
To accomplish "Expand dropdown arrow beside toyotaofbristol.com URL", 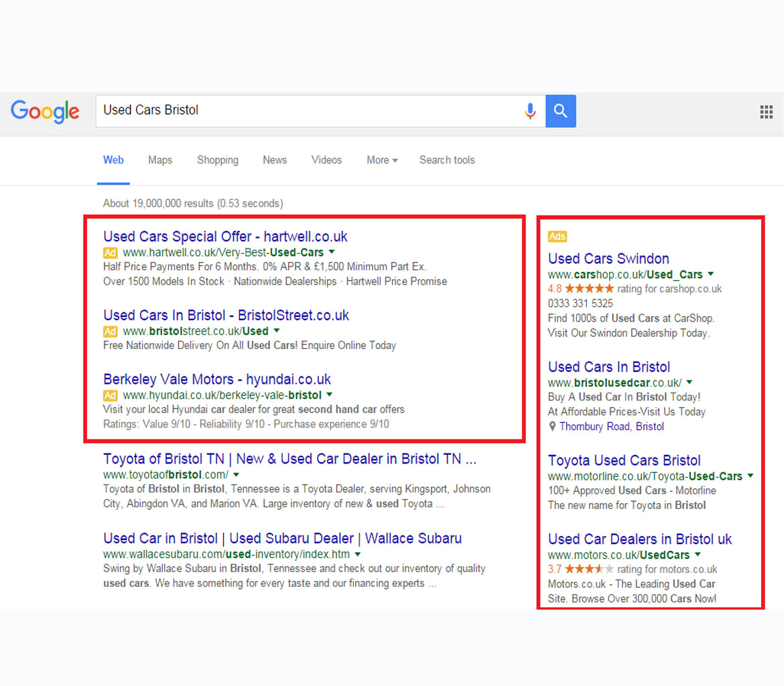I will pyautogui.click(x=237, y=474).
